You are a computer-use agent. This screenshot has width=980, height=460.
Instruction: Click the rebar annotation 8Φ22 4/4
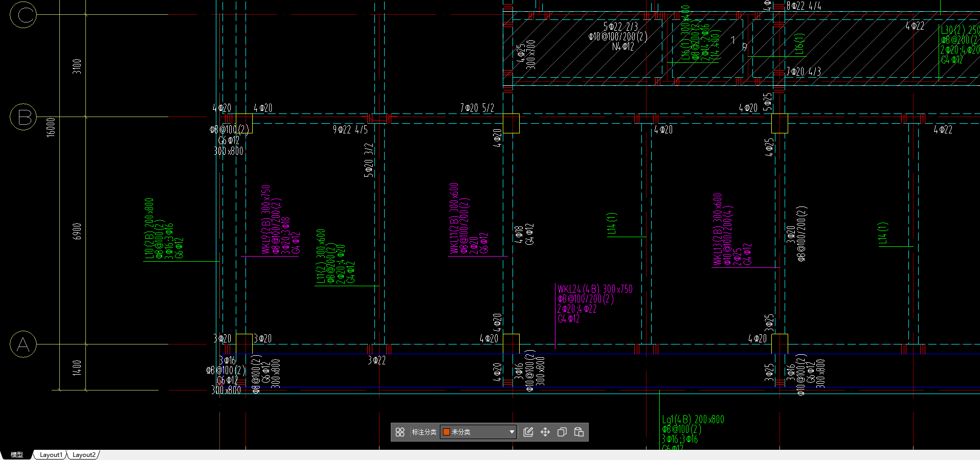click(804, 6)
